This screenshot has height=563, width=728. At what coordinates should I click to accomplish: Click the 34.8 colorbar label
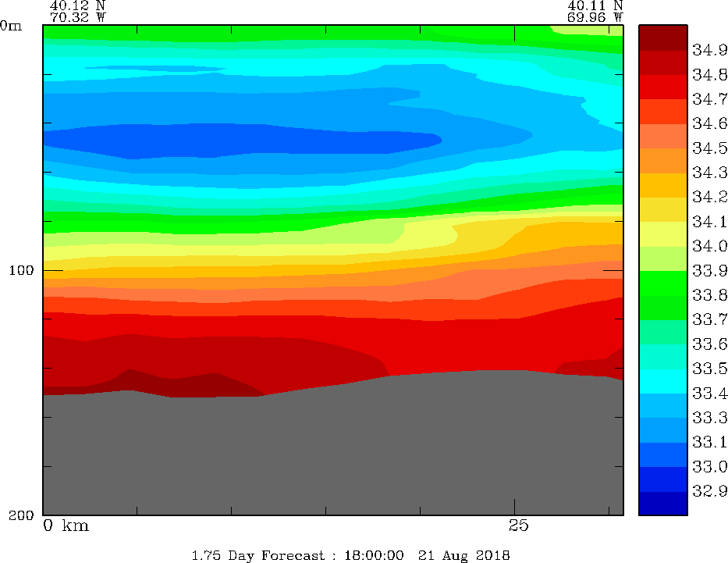coord(709,74)
